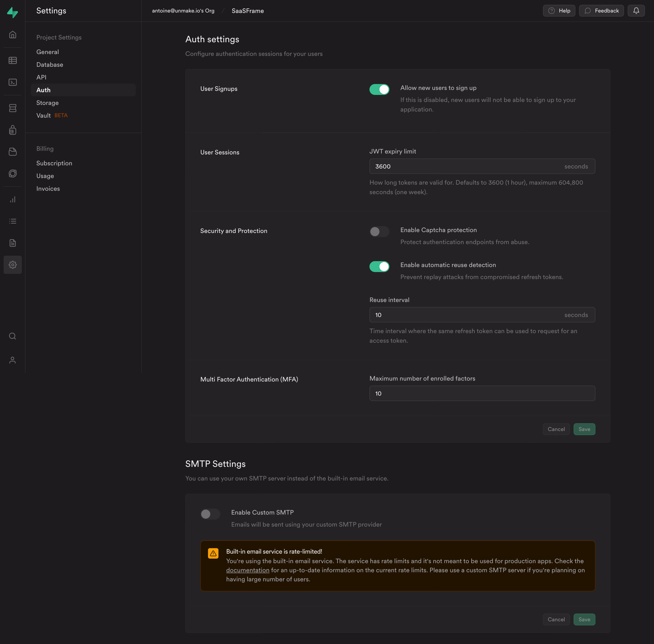This screenshot has height=644, width=654.
Task: Open the notifications bell icon
Action: point(636,11)
